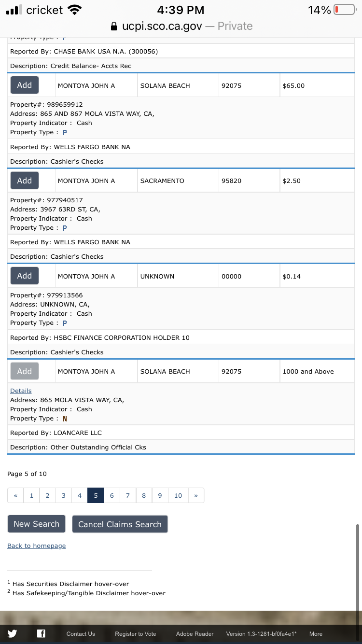Select text Reported By: LOANCARE LLC
Screen dimensions: 362x644
56,433
